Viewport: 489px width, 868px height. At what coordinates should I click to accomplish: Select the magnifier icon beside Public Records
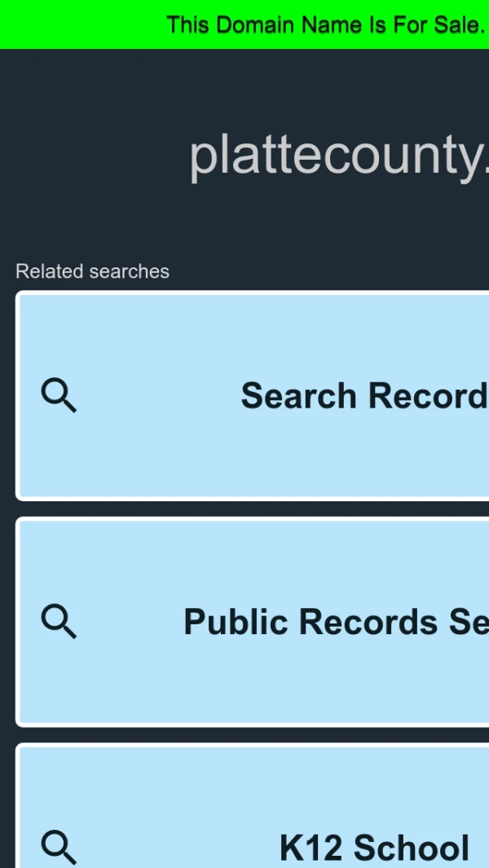[59, 621]
